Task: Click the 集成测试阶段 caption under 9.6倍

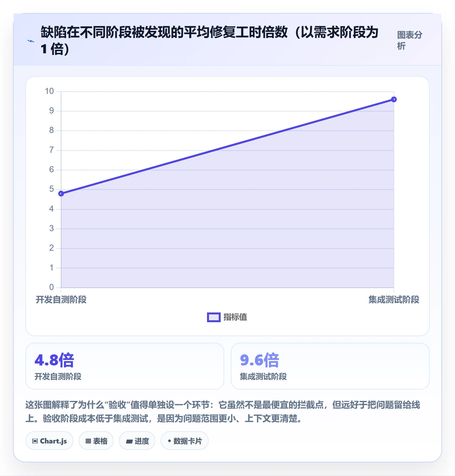Action: 264,377
